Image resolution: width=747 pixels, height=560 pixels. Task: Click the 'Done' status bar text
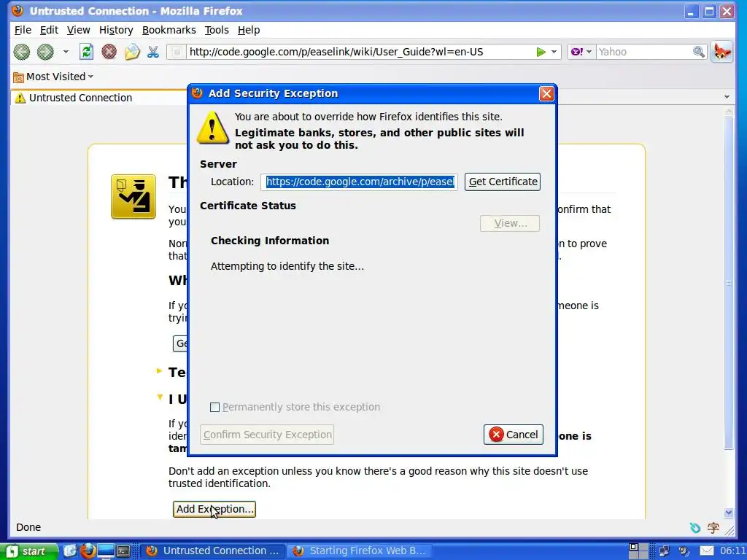click(28, 527)
